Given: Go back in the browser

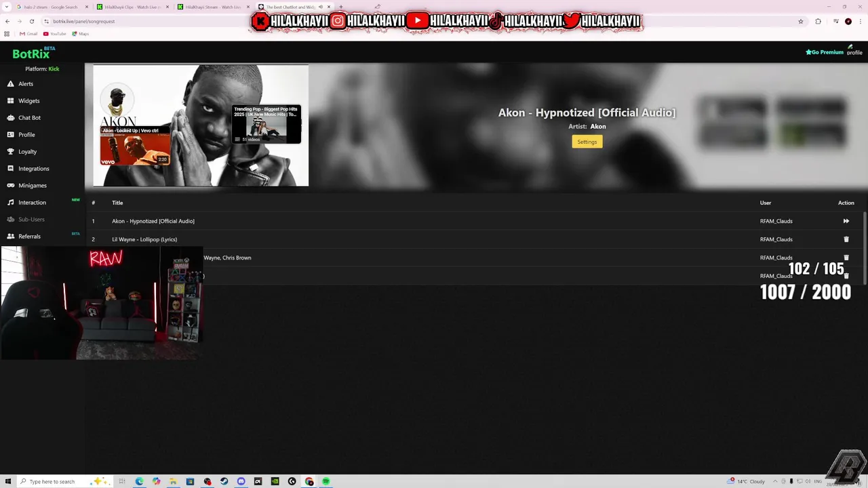Looking at the screenshot, I should (x=7, y=21).
